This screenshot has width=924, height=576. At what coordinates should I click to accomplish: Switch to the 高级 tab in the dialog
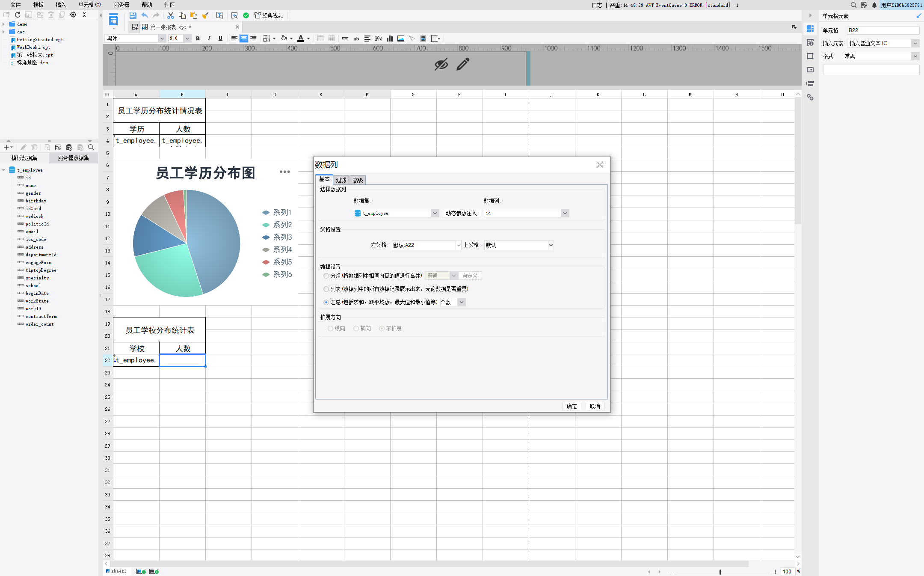pos(358,180)
